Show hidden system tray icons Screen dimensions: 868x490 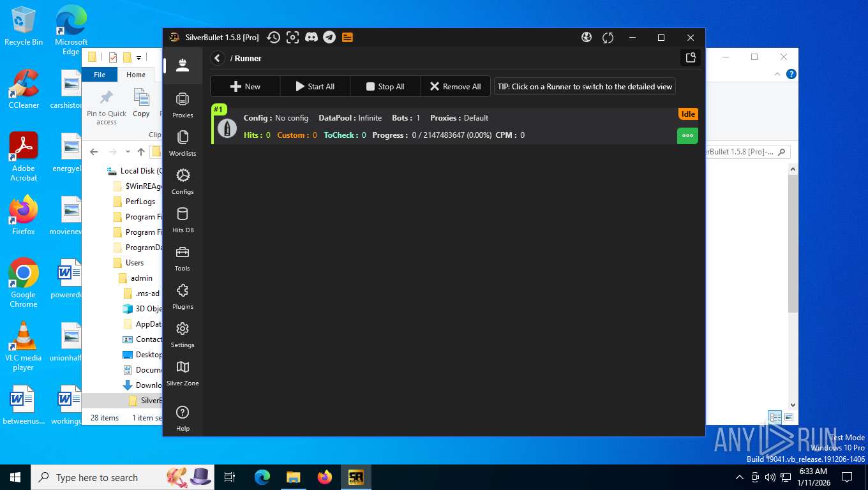(740, 477)
